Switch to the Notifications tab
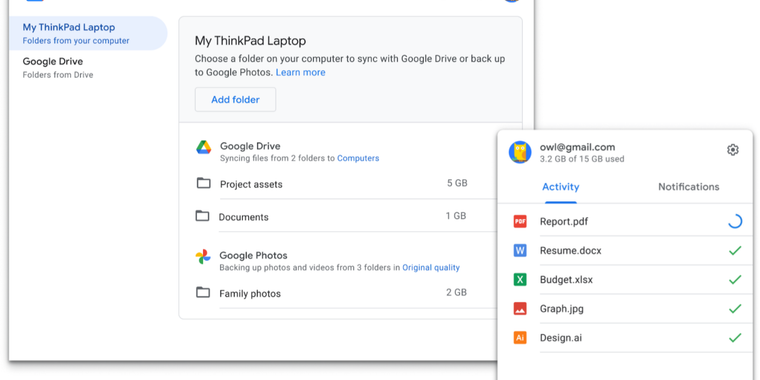The height and width of the screenshot is (380, 760). tap(688, 187)
